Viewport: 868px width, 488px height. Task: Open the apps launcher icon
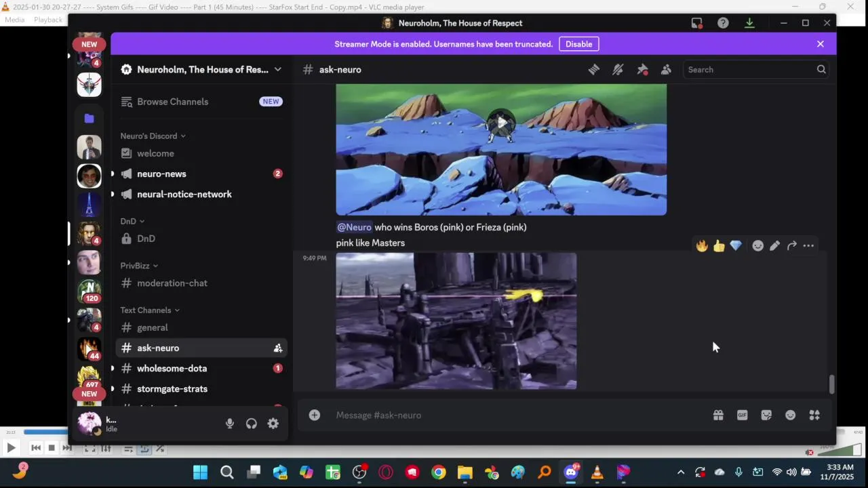coord(814,415)
